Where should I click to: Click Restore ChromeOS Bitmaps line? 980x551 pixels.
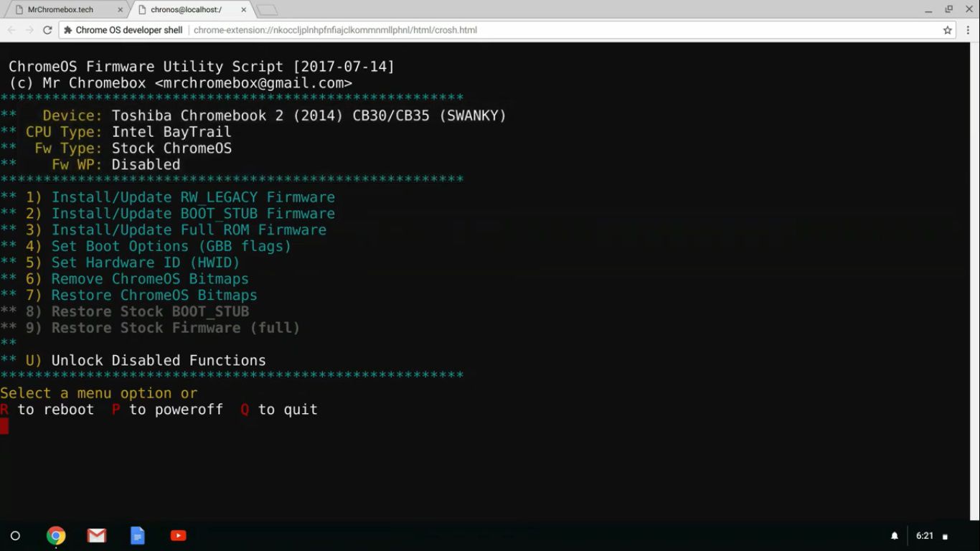click(154, 296)
